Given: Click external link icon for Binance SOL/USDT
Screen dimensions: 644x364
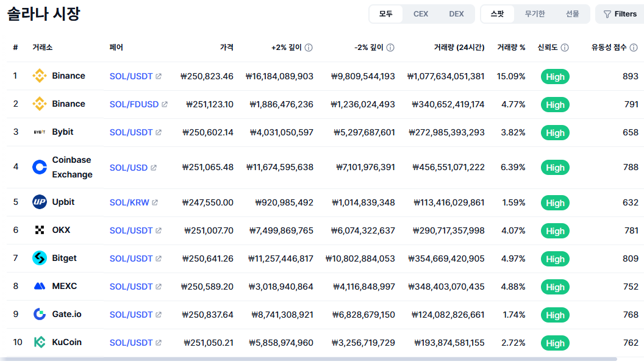Looking at the screenshot, I should click(159, 76).
